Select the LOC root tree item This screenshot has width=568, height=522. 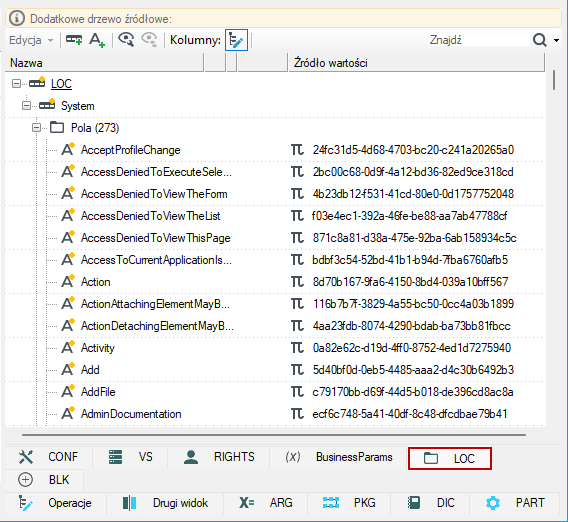[61, 84]
